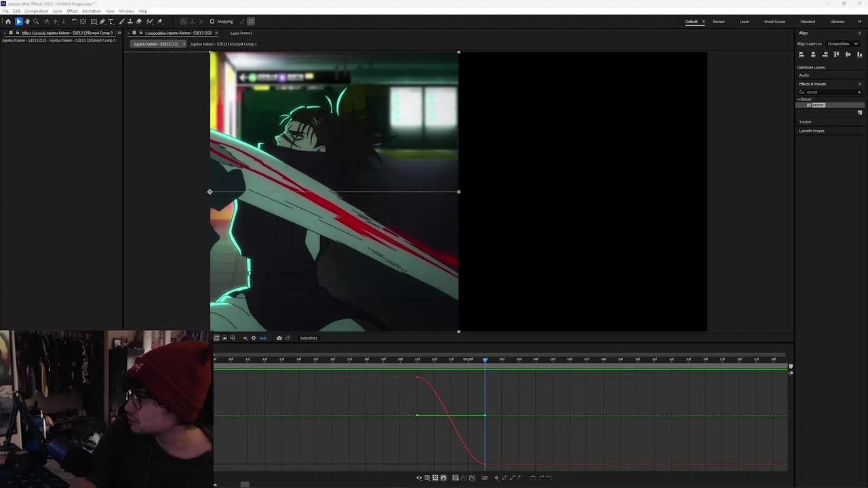Open the Window menu

126,11
